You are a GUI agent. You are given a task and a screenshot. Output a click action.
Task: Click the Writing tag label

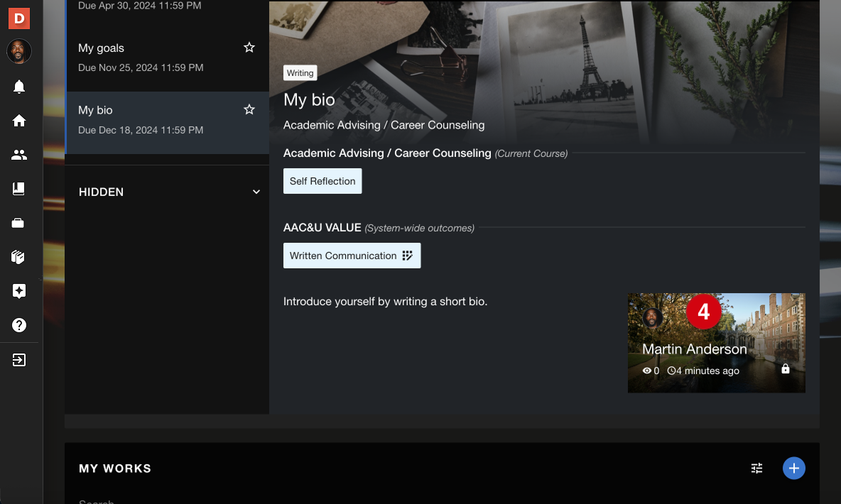pos(300,73)
